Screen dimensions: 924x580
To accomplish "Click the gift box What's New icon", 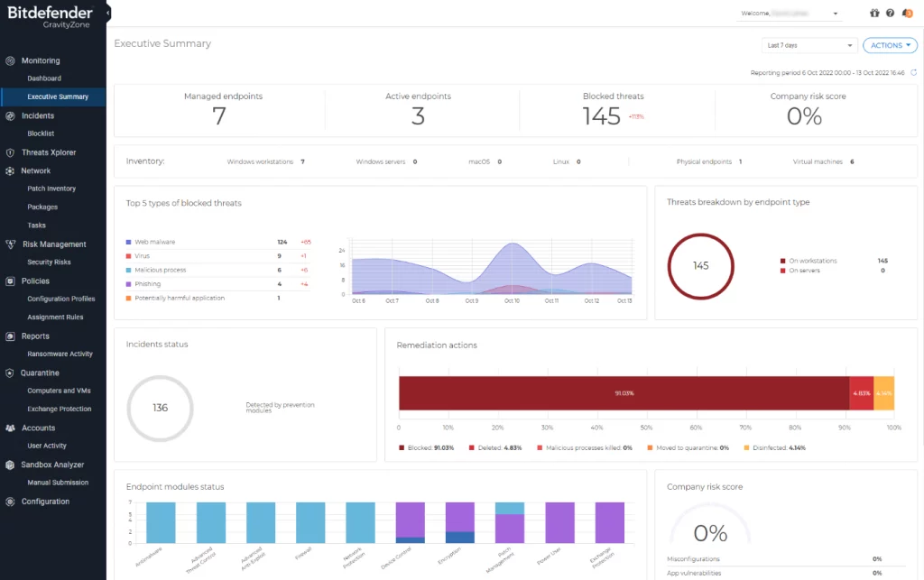I will [873, 14].
